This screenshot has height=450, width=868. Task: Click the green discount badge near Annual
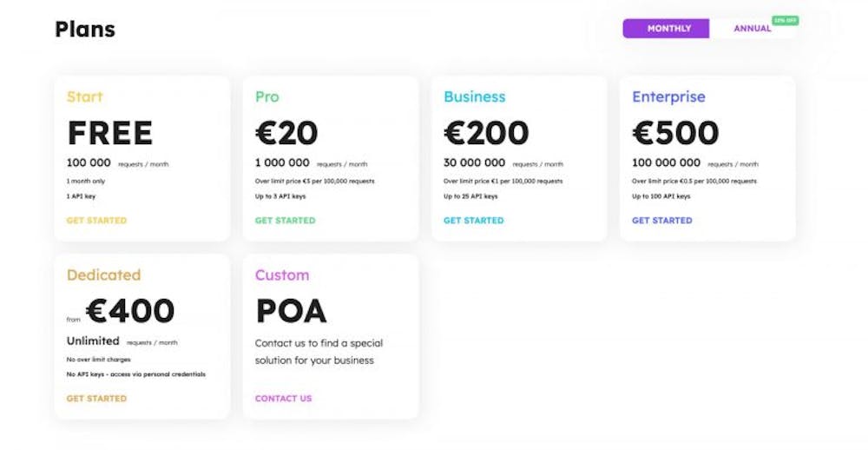(785, 21)
